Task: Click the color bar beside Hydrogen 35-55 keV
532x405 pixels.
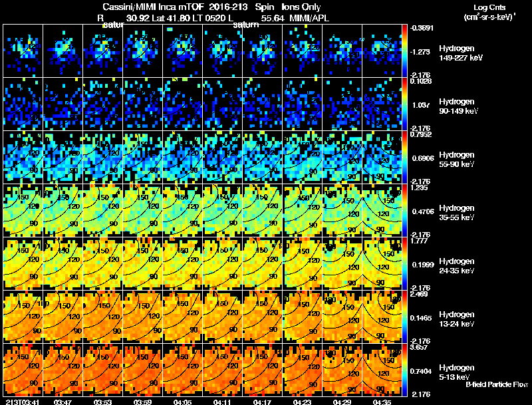Action: click(405, 210)
